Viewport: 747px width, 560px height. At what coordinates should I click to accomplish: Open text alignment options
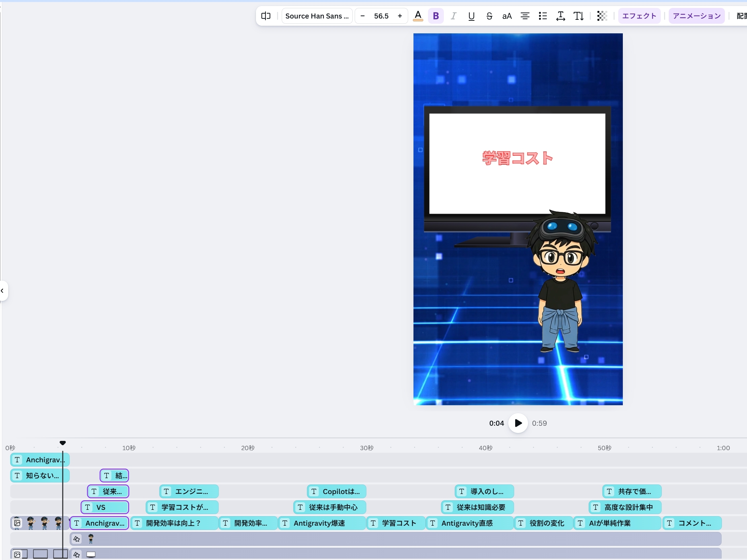pyautogui.click(x=525, y=16)
